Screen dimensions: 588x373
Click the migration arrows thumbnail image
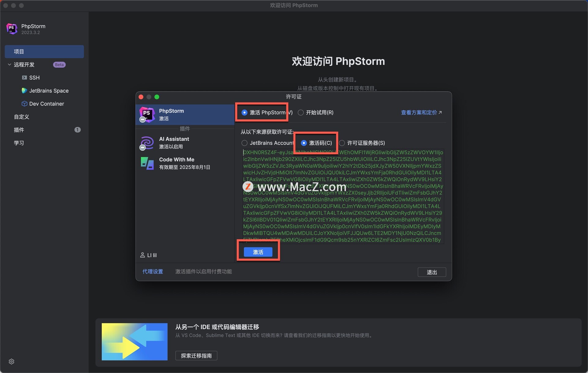coord(134,341)
